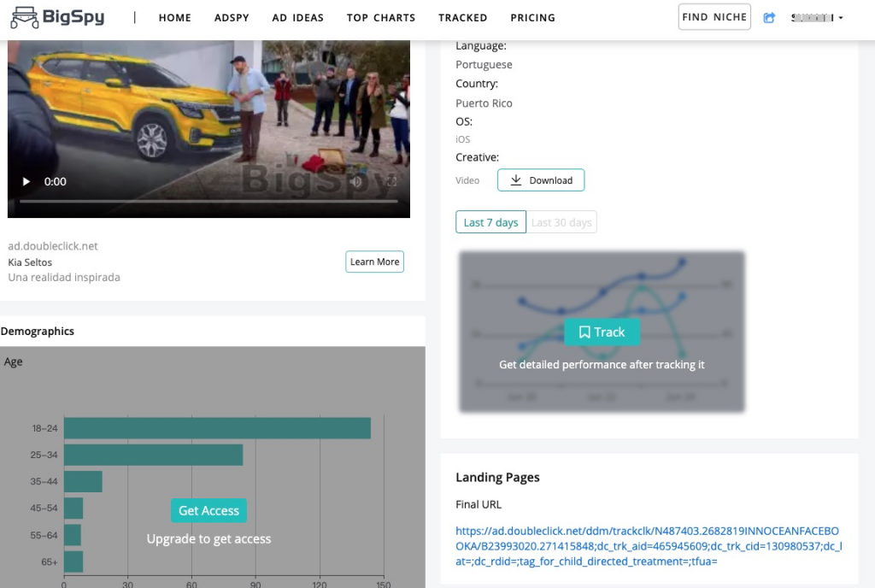This screenshot has height=588, width=875.
Task: Click the video time 0:00 label
Action: pyautogui.click(x=56, y=181)
